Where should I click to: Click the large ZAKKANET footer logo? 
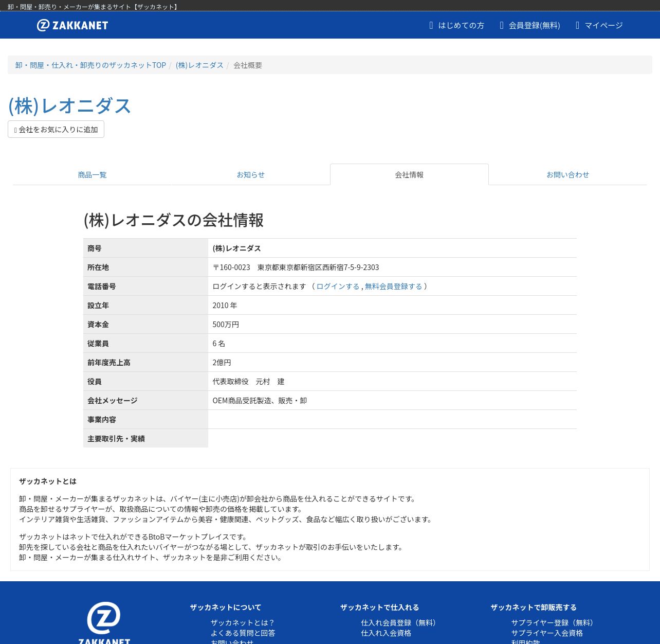click(x=104, y=622)
